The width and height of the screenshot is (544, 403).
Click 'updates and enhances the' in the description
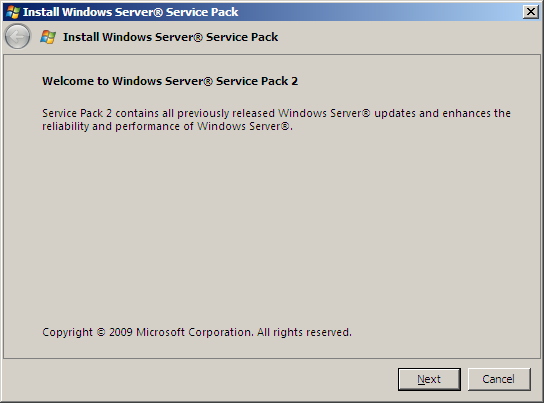[442, 113]
